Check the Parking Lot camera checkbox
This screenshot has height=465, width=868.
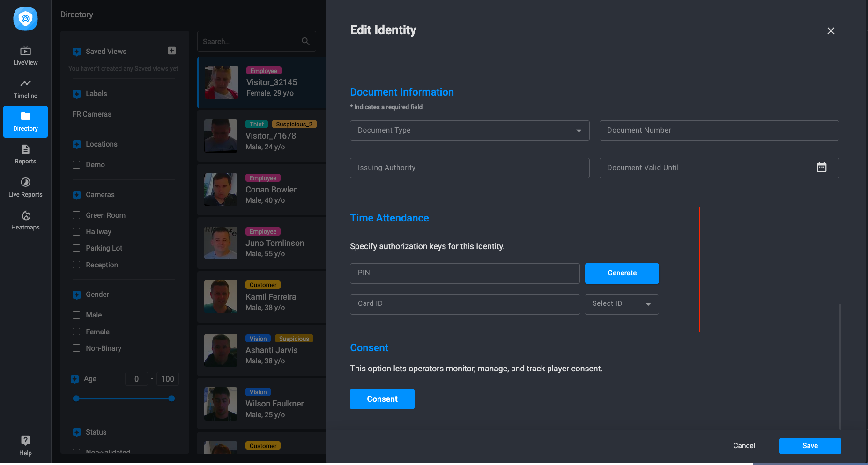(x=76, y=248)
